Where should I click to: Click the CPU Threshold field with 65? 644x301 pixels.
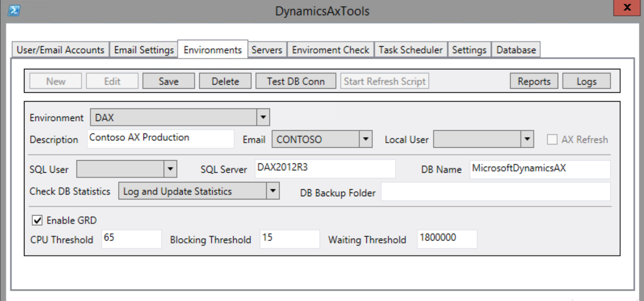point(131,239)
